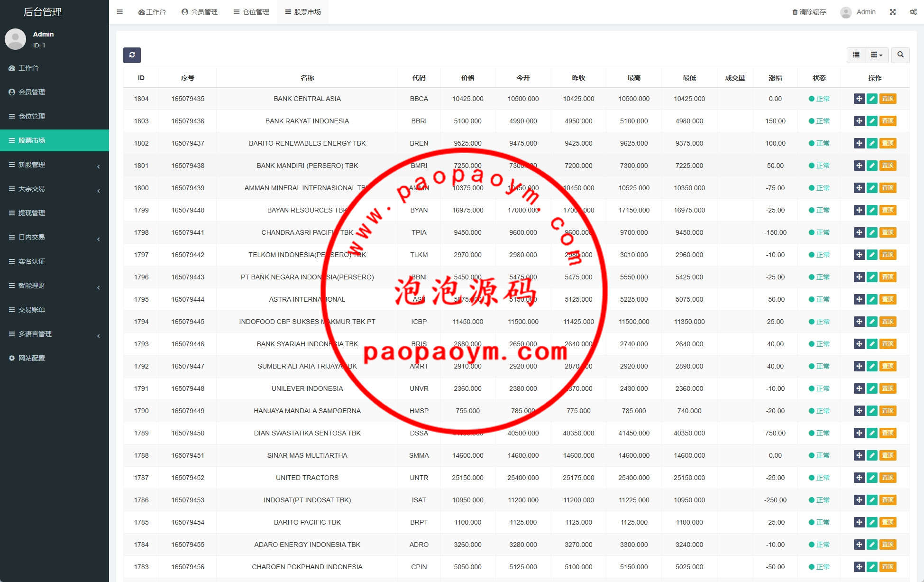
Task: Toggle 正常 status of CHAROEN POKPHAND
Action: pos(819,567)
